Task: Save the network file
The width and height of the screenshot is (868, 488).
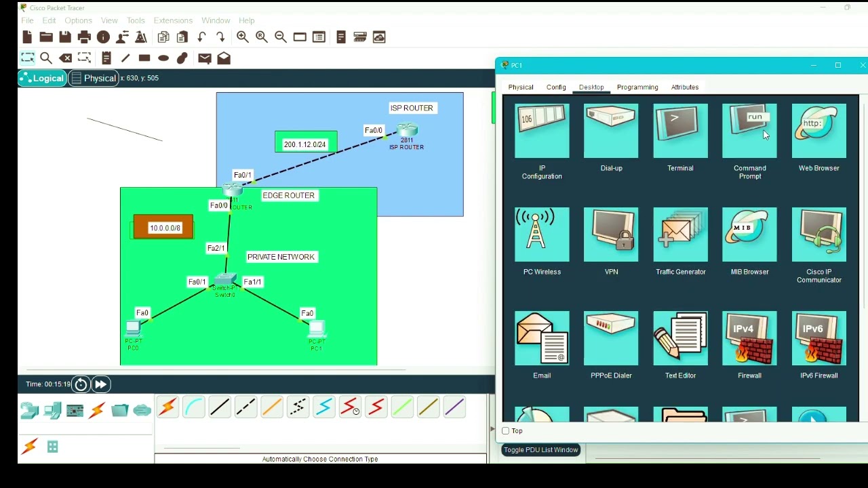Action: [x=65, y=37]
